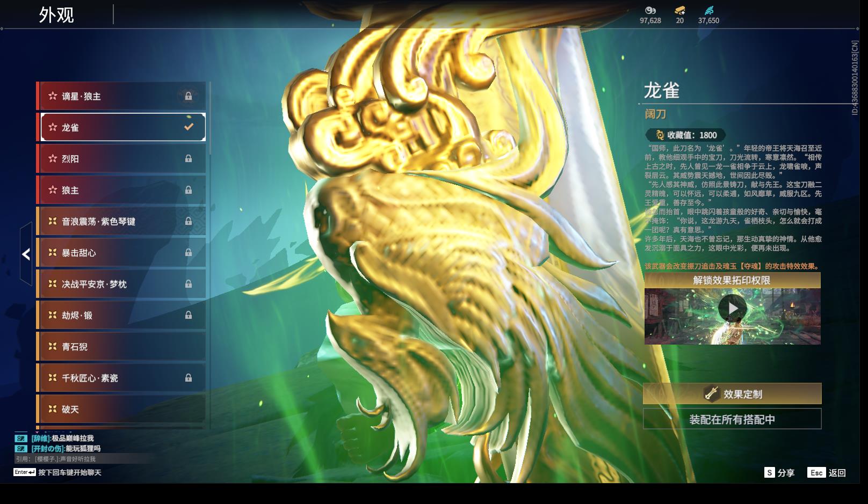Select the 破天 skin from list
Viewport: 868px width, 504px height.
click(x=121, y=409)
